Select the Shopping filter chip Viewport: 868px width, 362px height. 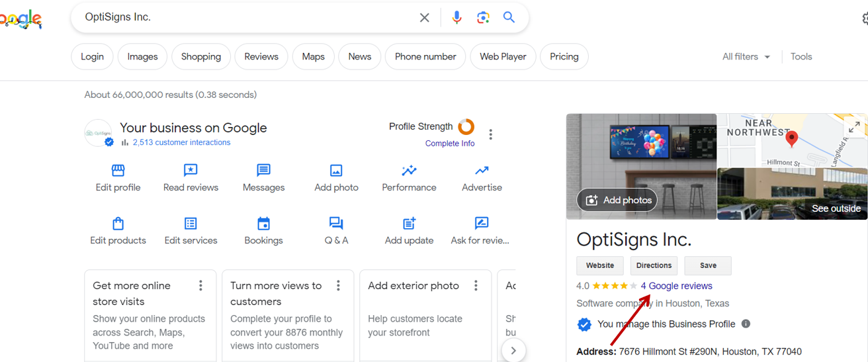(201, 57)
